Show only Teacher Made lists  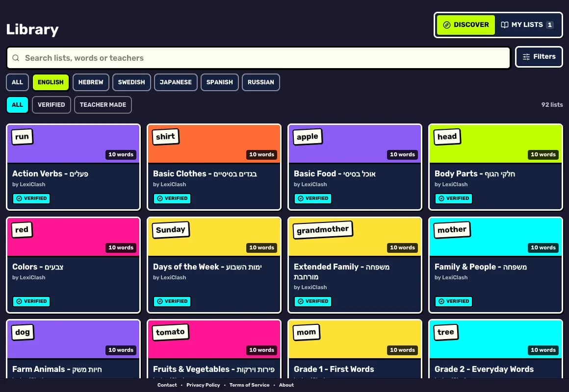[x=103, y=105]
